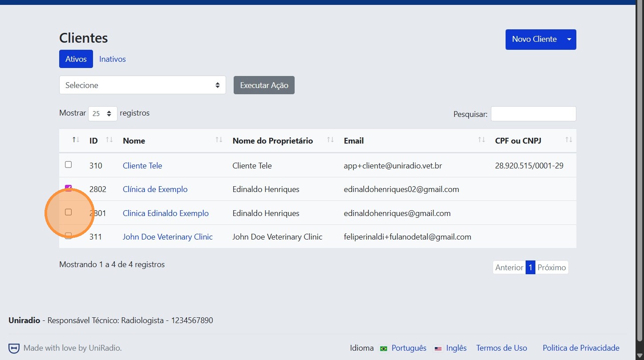
Task: Open the Clinica Edinaldo Exemplo client link
Action: pos(166,213)
